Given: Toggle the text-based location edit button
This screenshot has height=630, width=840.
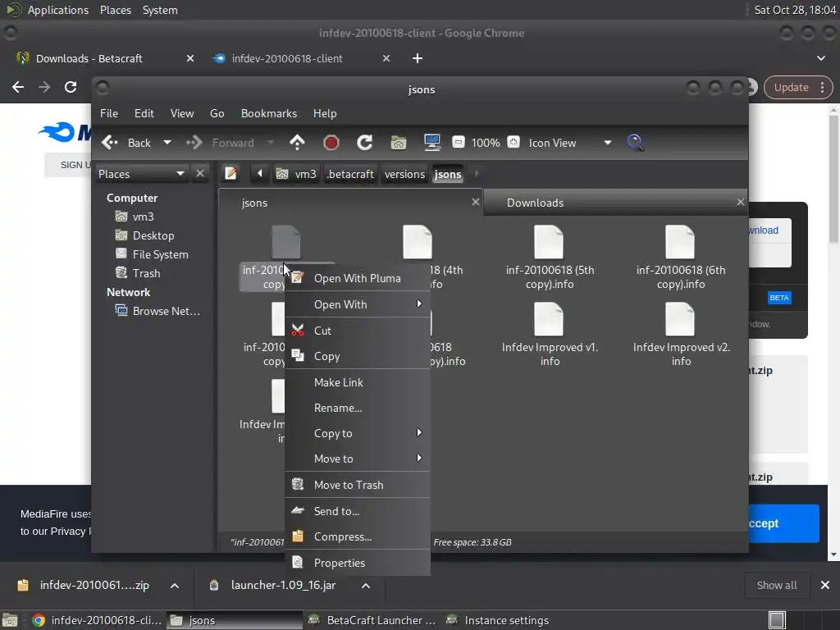Looking at the screenshot, I should click(x=231, y=174).
